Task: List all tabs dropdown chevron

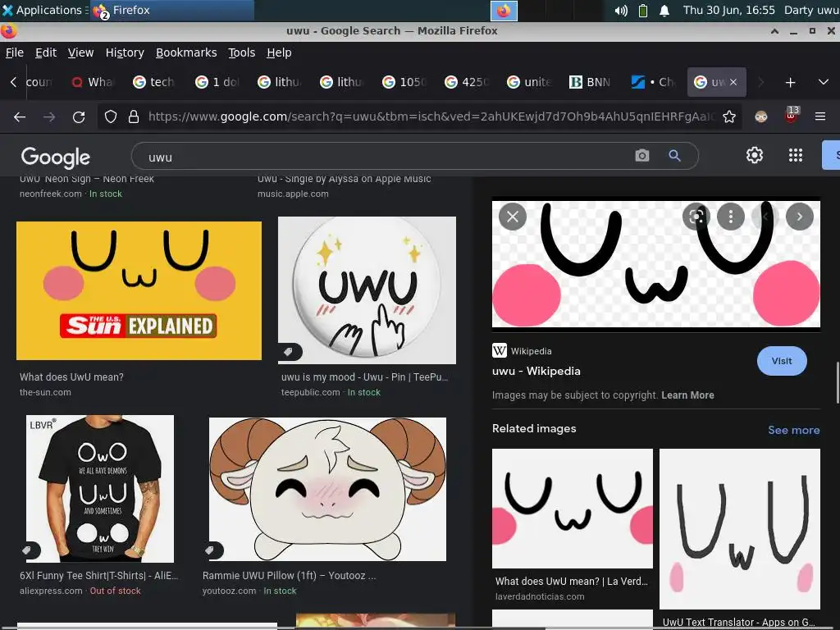Action: click(824, 82)
